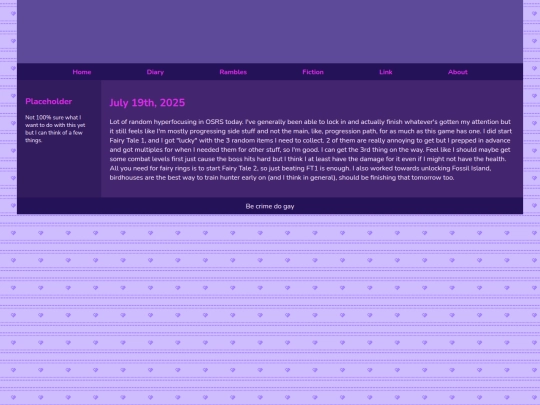Open the Home page link
The height and width of the screenshot is (405, 540).
82,72
